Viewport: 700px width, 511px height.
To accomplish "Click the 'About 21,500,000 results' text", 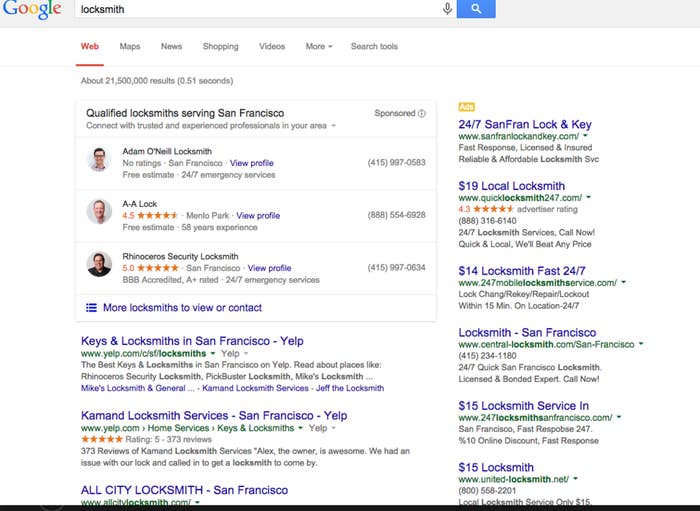I will [157, 81].
